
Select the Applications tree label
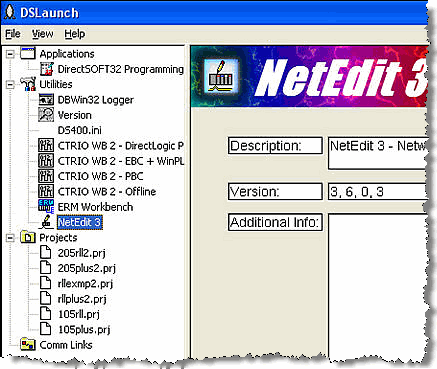[67, 54]
